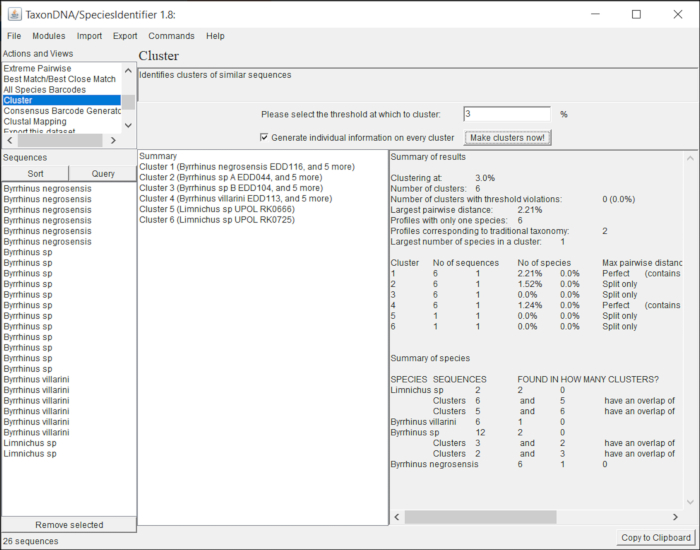
Task: Close the TaxonDNA window
Action: coord(678,14)
